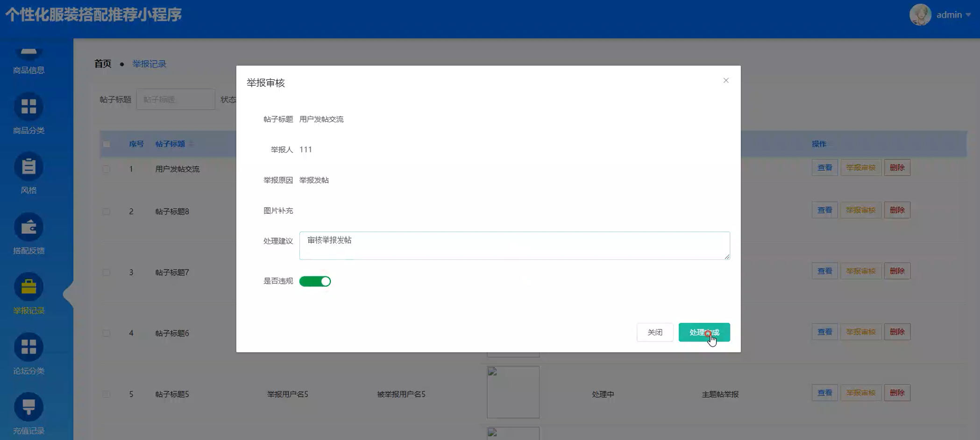Click the 举报用户名5 cell
Viewport: 980px width, 440px height.
288,394
